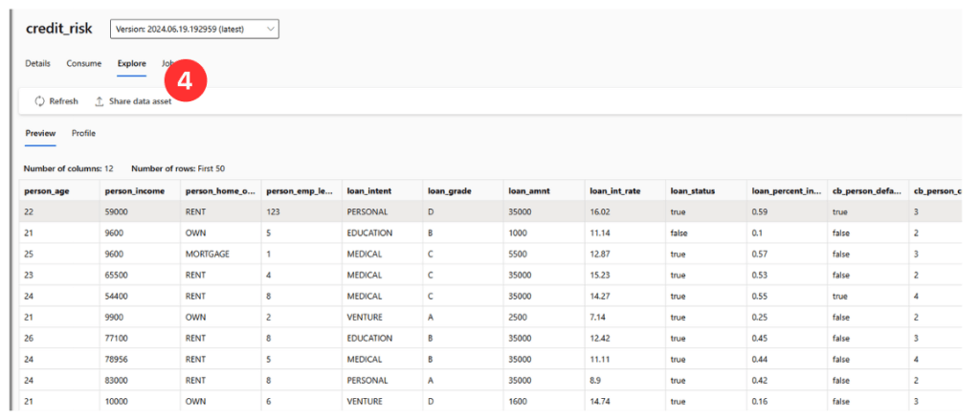The height and width of the screenshot is (420, 980).
Task: Switch to the Details tab
Action: click(37, 64)
